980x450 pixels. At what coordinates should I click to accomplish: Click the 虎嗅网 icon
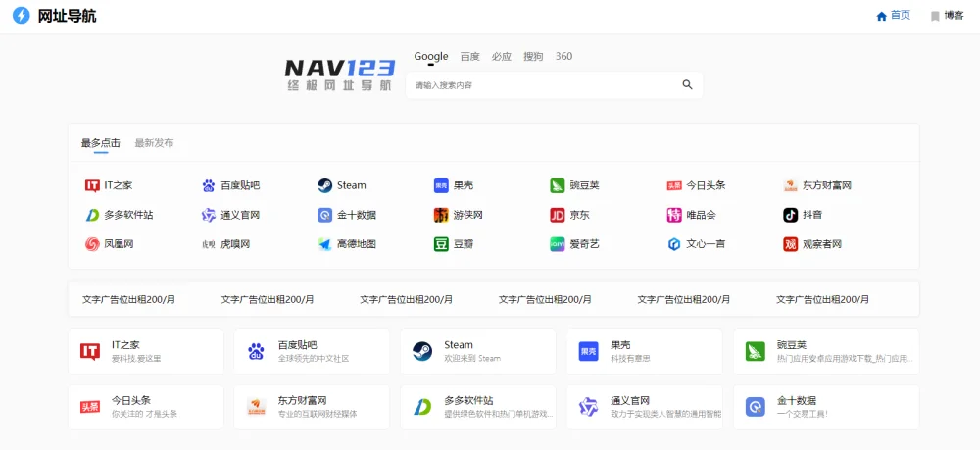click(x=208, y=244)
